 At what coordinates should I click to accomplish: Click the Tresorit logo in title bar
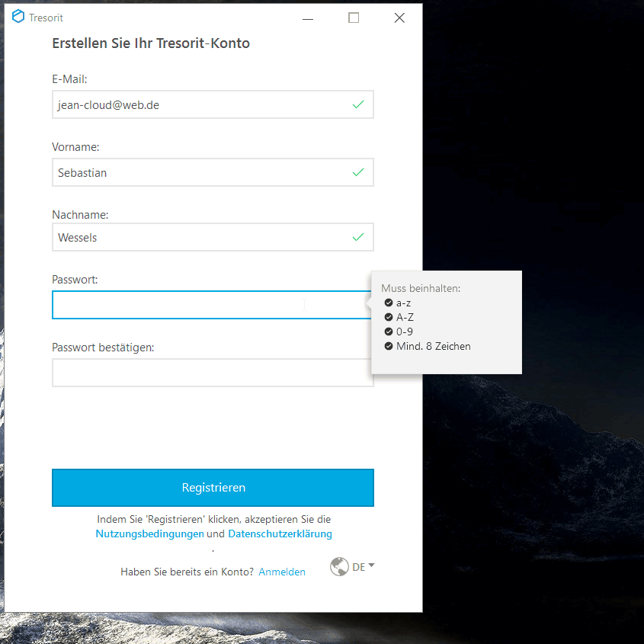click(18, 18)
